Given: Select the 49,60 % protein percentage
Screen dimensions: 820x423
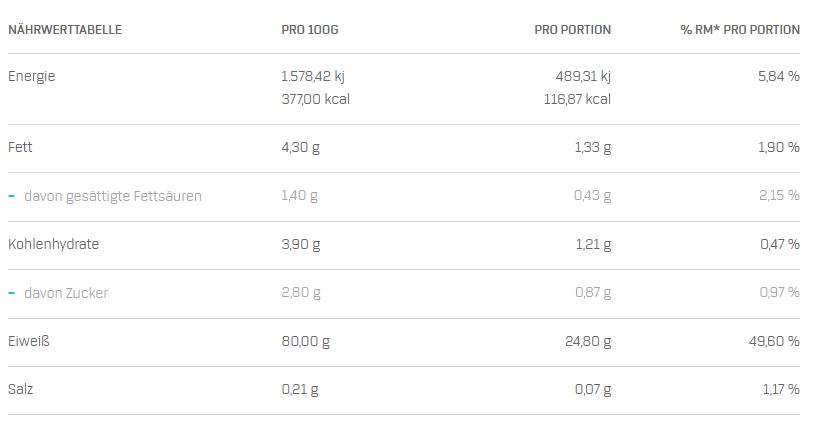Looking at the screenshot, I should pos(774,341).
